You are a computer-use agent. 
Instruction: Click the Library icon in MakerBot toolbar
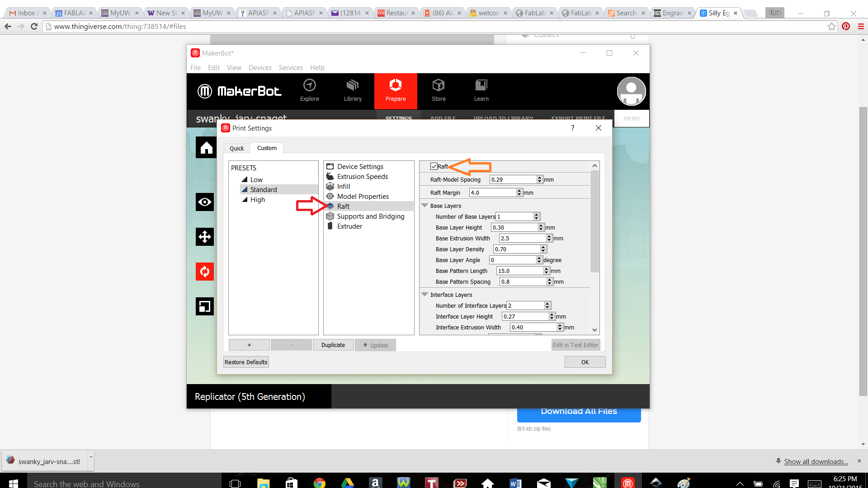(352, 91)
